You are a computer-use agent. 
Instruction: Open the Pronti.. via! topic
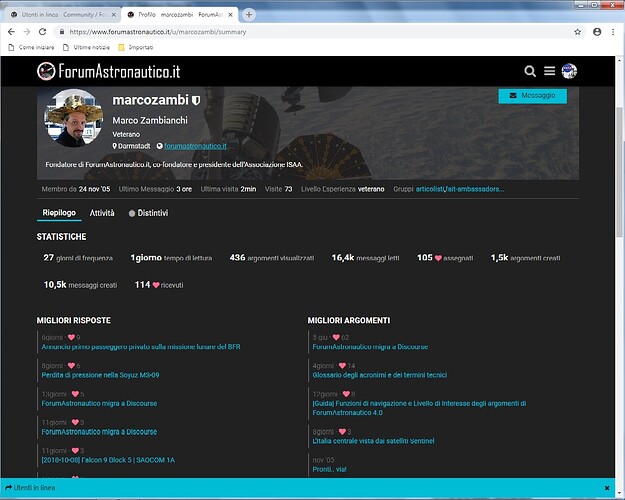pos(330,469)
